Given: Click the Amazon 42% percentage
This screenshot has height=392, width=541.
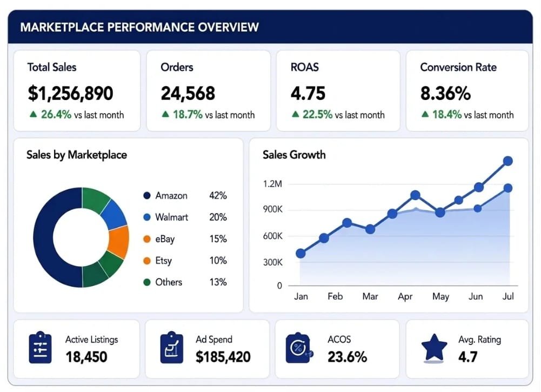Looking at the screenshot, I should (x=218, y=196).
